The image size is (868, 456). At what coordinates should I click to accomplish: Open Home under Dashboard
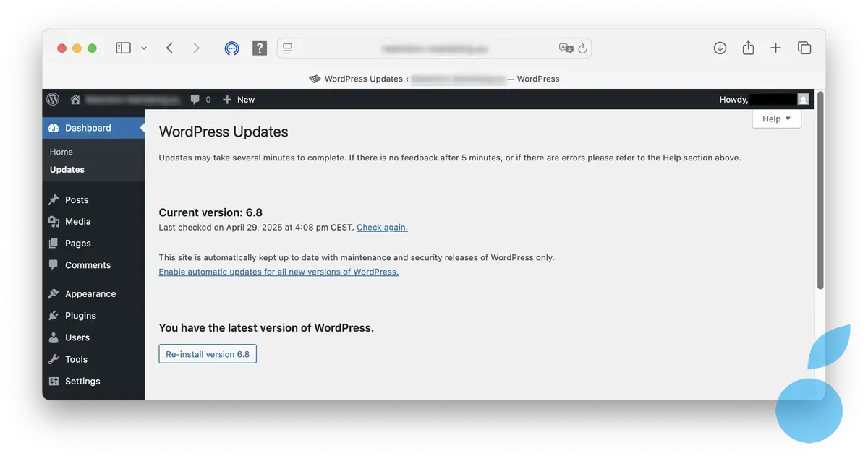pyautogui.click(x=61, y=152)
